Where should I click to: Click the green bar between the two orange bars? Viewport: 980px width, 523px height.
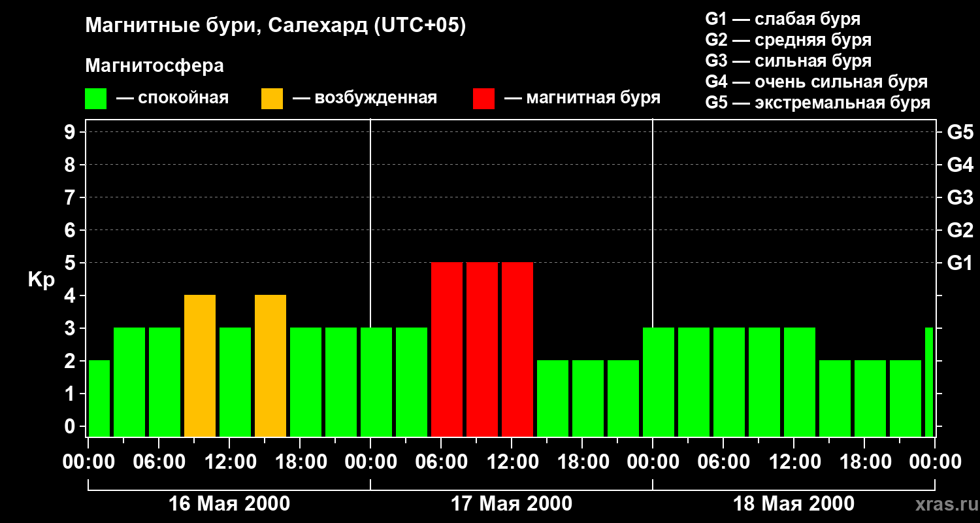click(x=235, y=382)
